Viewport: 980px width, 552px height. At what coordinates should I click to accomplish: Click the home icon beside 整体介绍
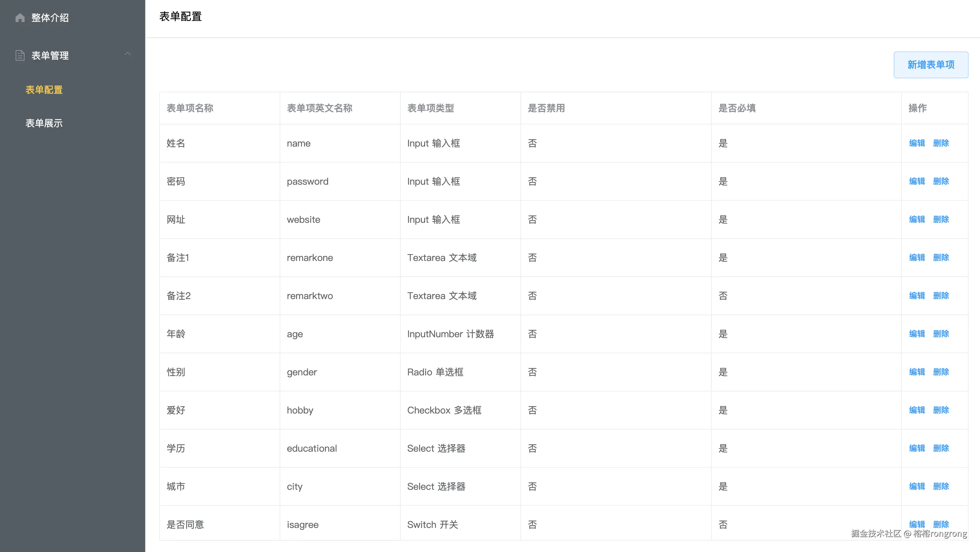pos(20,17)
